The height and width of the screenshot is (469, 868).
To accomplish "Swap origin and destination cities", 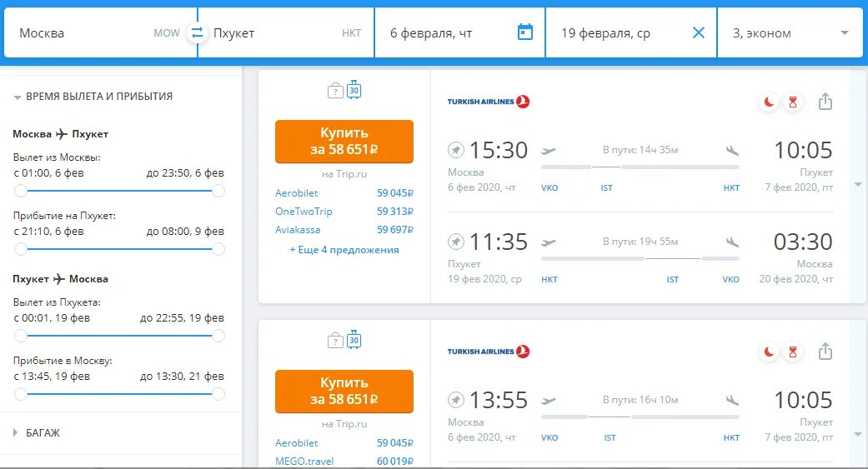I will point(197,32).
